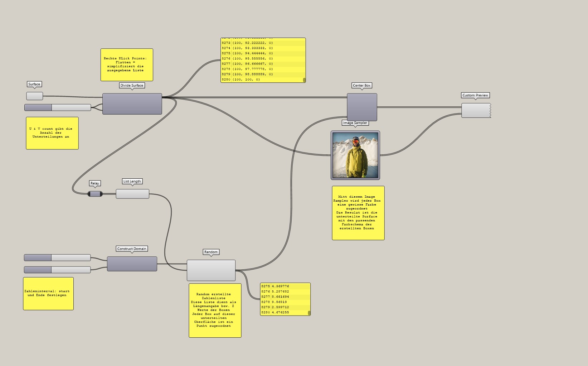
Task: Click the Zahlenintervall sticky note
Action: pyautogui.click(x=48, y=294)
